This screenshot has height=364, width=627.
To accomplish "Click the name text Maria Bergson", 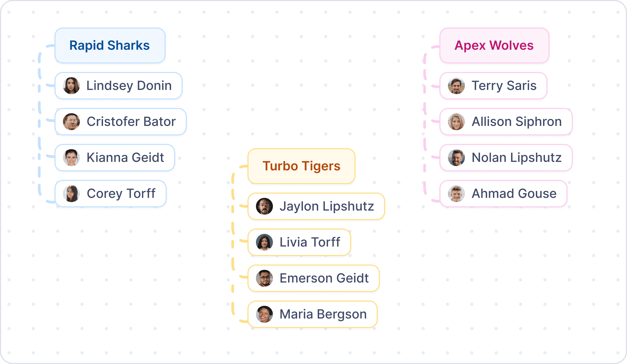I will tap(323, 314).
